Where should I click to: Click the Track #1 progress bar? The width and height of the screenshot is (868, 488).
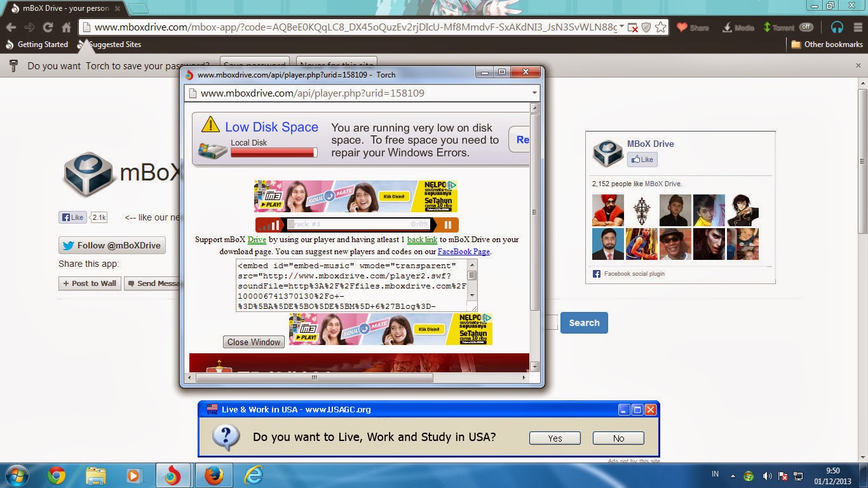click(358, 224)
